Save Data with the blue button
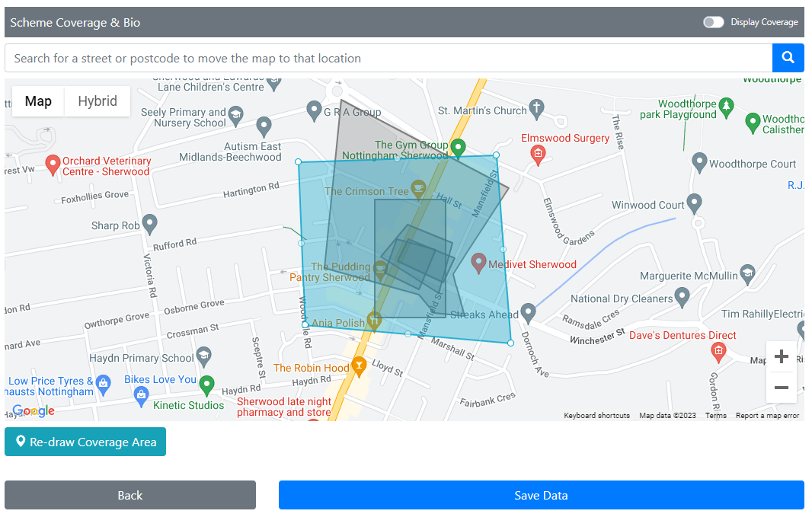 pos(541,495)
